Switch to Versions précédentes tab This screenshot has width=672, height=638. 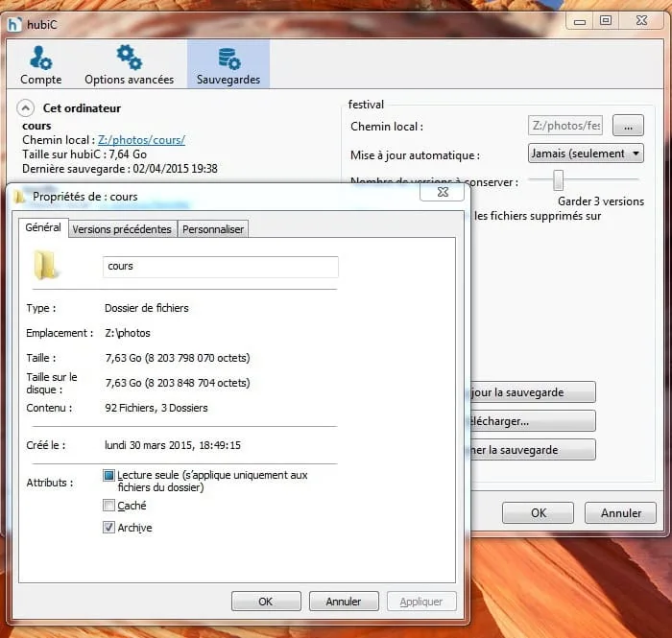click(x=122, y=229)
